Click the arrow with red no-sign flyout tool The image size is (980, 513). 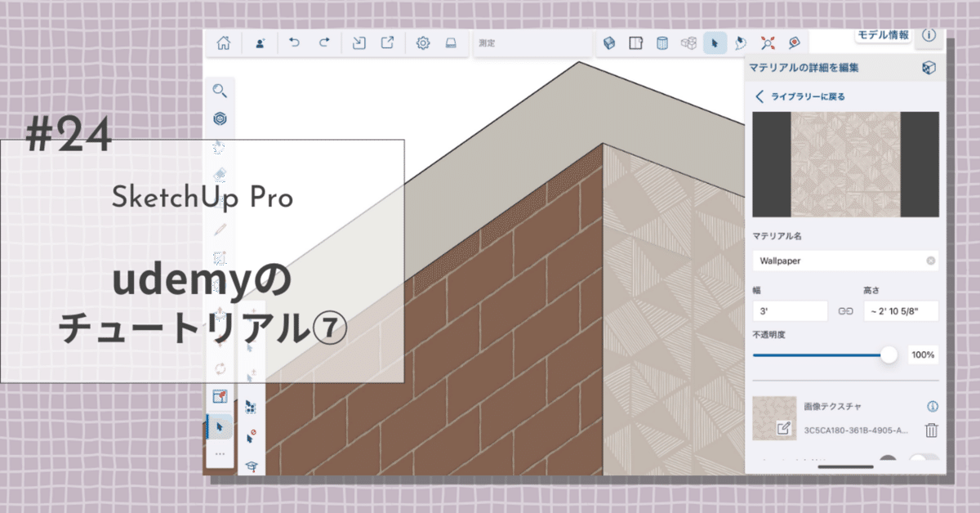tap(251, 436)
